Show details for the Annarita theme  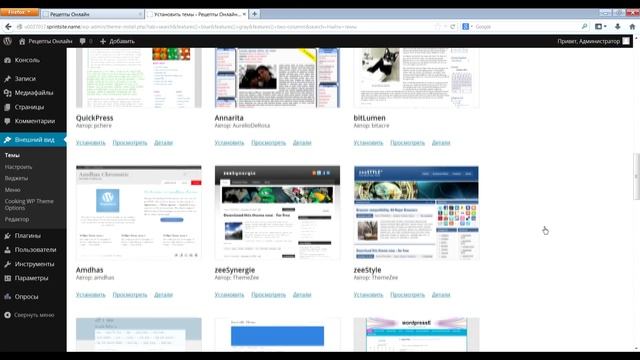pyautogui.click(x=302, y=142)
